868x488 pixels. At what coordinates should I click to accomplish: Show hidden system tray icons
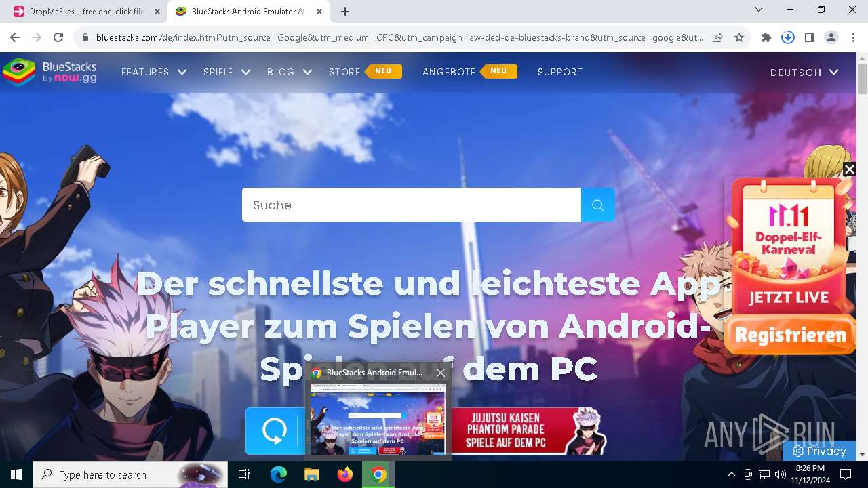coord(731,474)
